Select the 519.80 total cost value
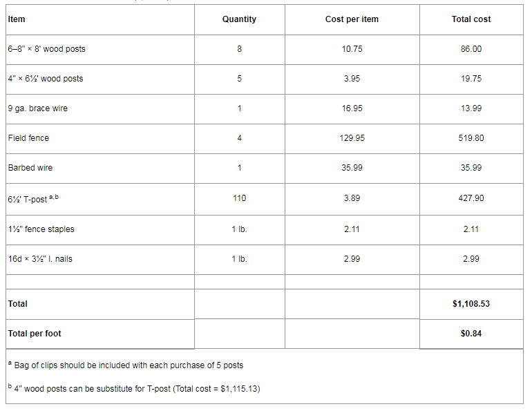This screenshot has width=532, height=411. 471,138
